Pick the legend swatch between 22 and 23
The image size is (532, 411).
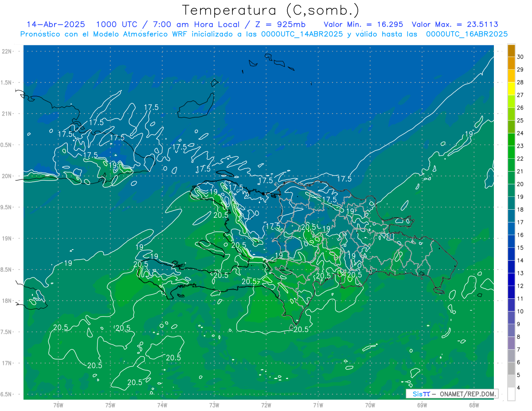point(511,153)
